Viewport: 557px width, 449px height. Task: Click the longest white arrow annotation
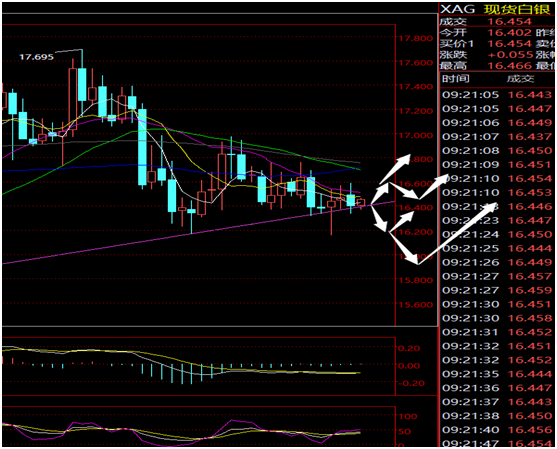click(457, 233)
